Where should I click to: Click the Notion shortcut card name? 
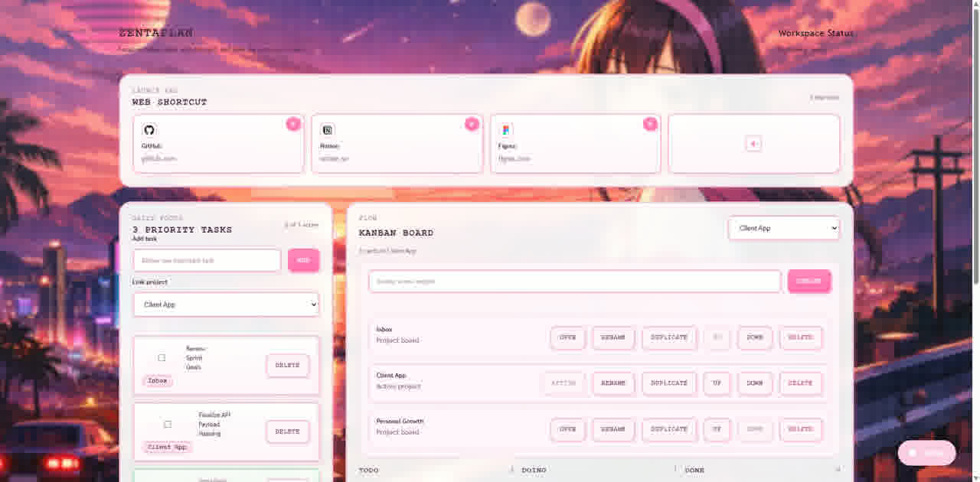coord(329,145)
